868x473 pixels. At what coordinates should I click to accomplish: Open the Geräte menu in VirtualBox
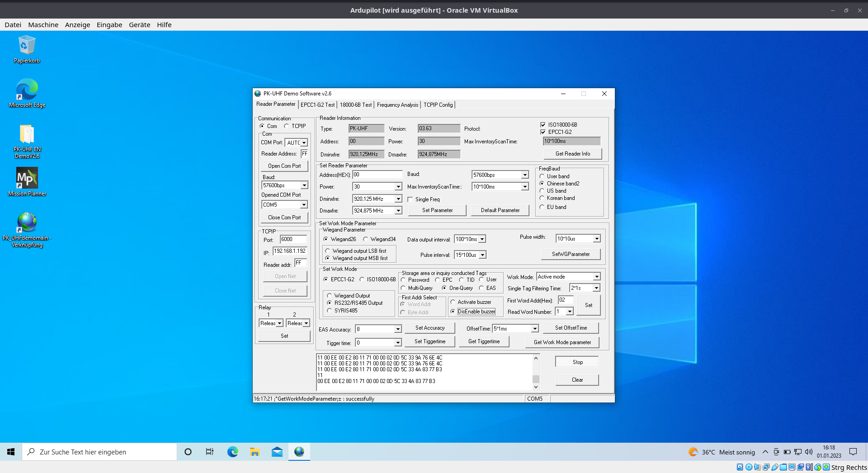point(139,25)
